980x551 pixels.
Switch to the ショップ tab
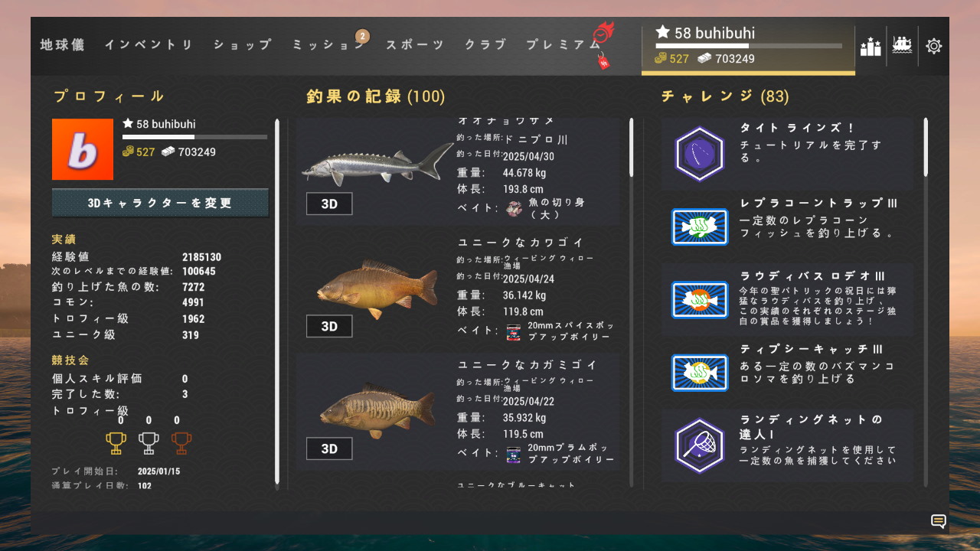click(x=242, y=45)
